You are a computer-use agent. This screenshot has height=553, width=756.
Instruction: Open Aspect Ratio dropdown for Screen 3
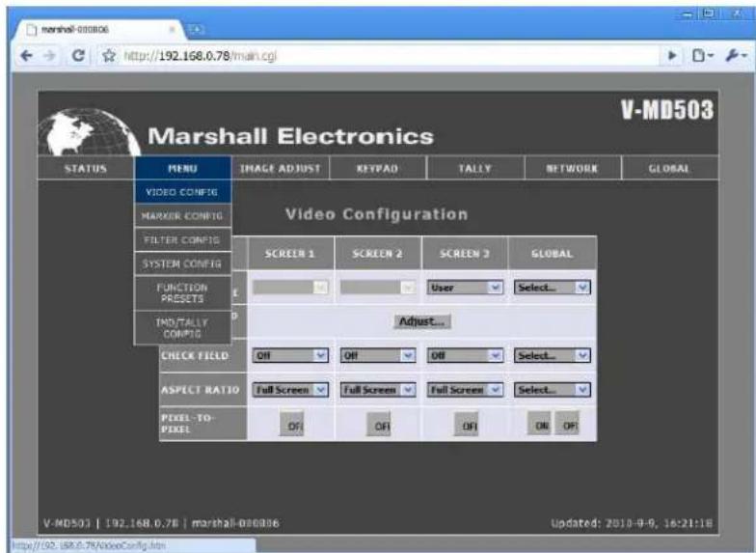(465, 390)
